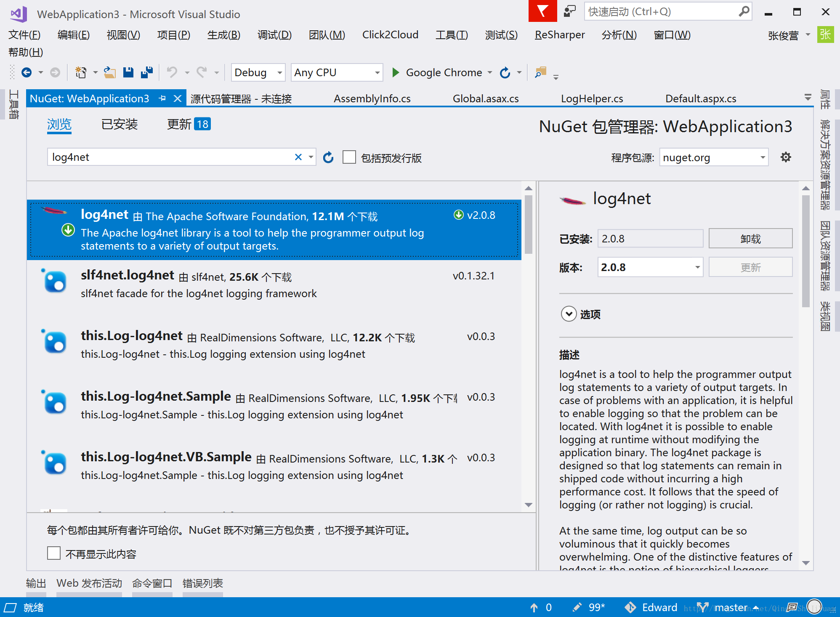This screenshot has height=617, width=840.
Task: Click the undo toolbar icon
Action: click(172, 72)
